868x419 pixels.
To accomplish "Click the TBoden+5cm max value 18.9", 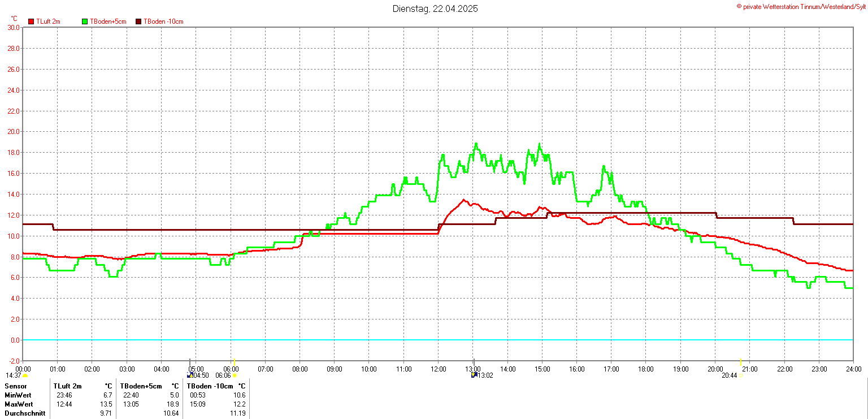I will (173, 404).
